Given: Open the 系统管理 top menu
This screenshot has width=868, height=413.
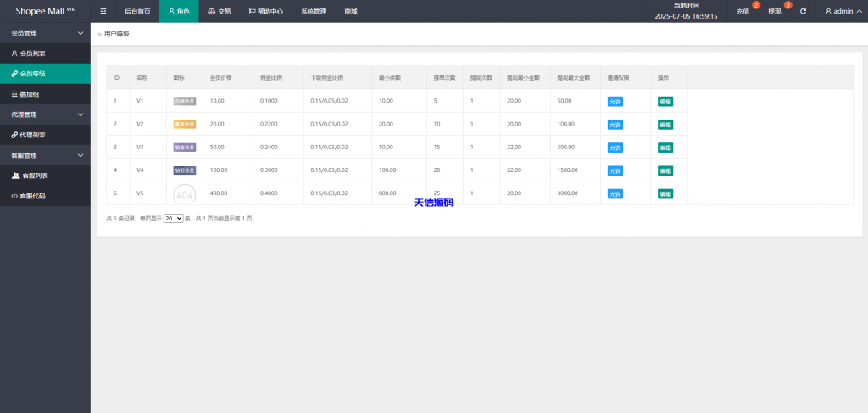Looking at the screenshot, I should click(x=314, y=11).
